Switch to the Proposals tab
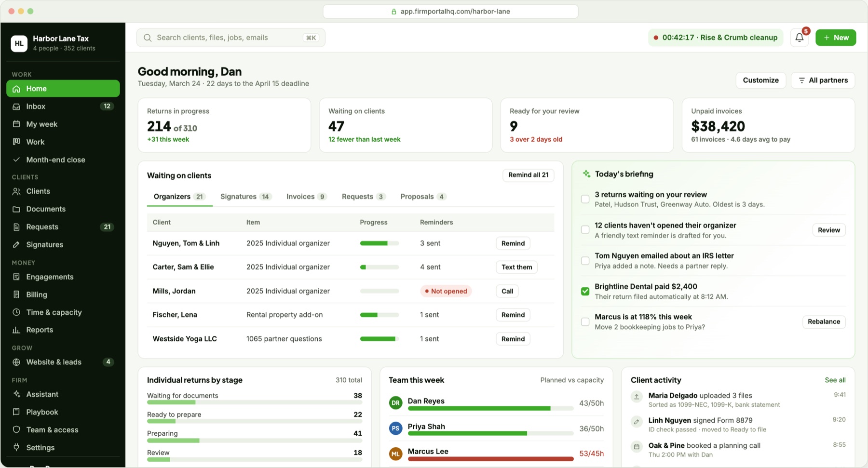Viewport: 868px width, 468px height. pos(423,197)
